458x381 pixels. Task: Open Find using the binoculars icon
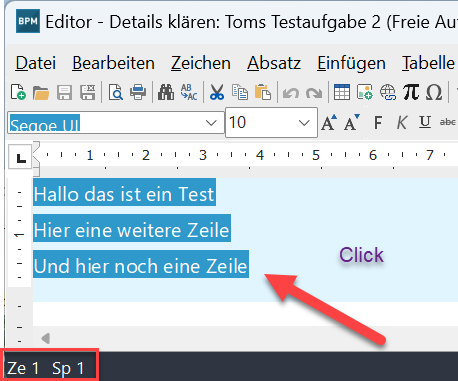(x=166, y=92)
